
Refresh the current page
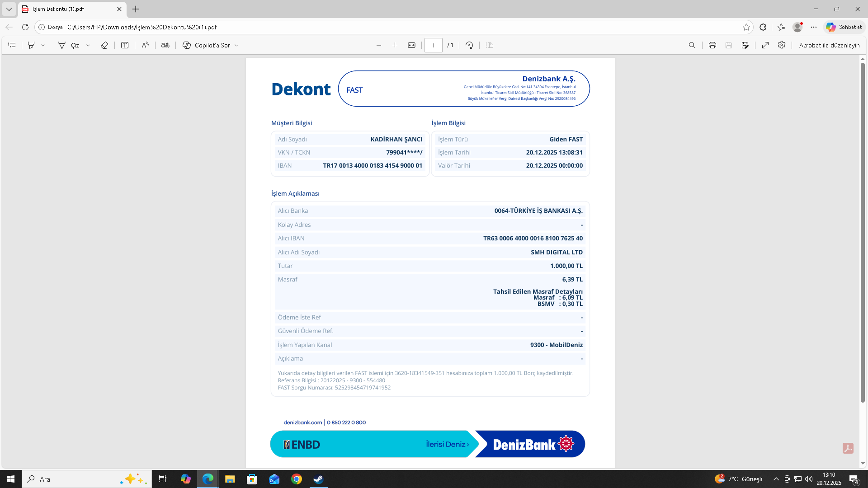tap(25, 27)
